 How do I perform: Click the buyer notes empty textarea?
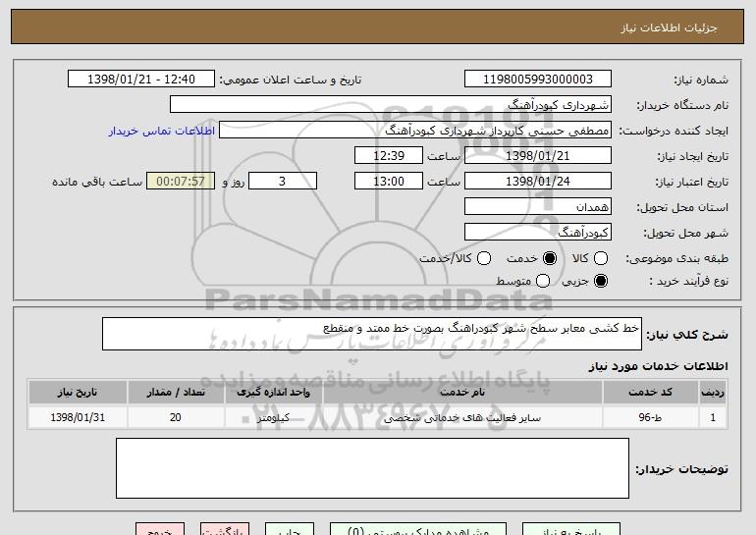[372, 468]
